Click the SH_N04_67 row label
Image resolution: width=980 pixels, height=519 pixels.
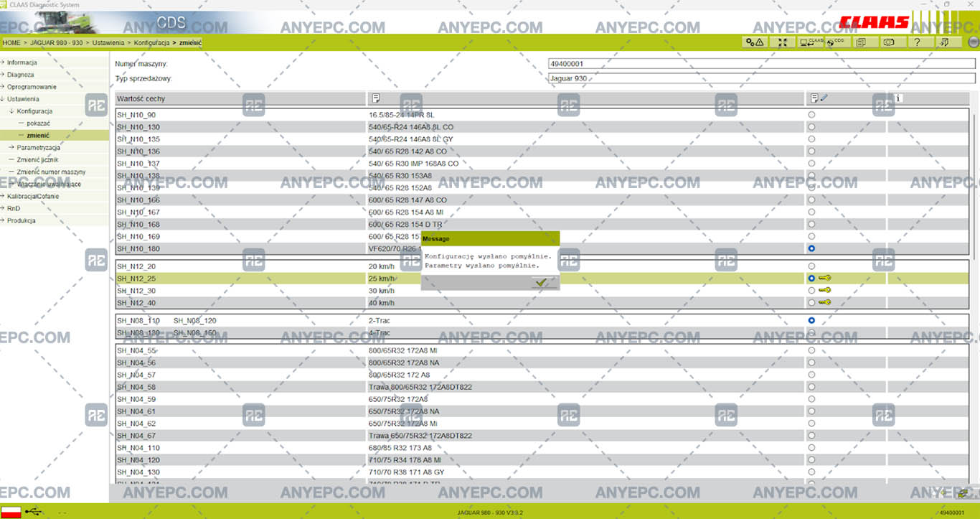tap(136, 436)
